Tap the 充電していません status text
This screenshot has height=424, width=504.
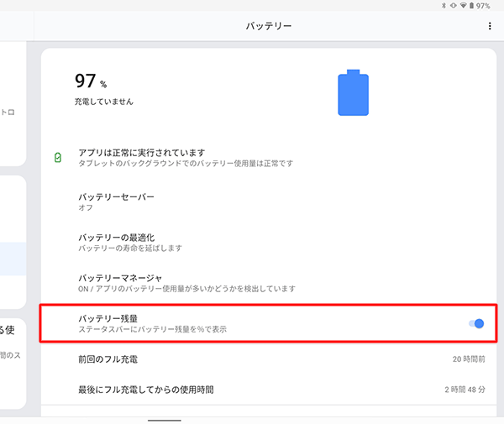coord(104,102)
